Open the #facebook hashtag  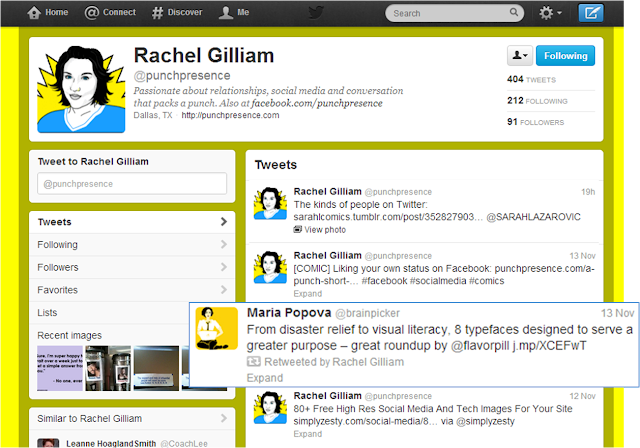tap(384, 281)
